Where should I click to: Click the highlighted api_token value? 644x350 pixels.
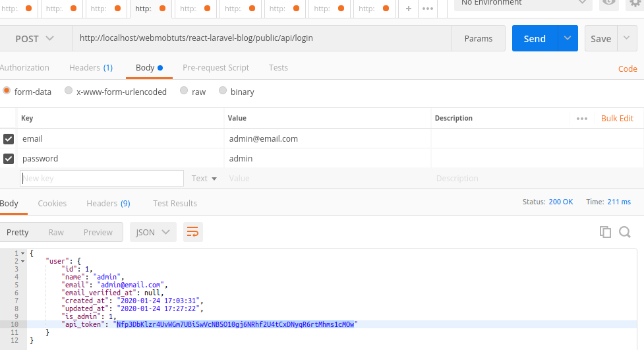coord(235,324)
